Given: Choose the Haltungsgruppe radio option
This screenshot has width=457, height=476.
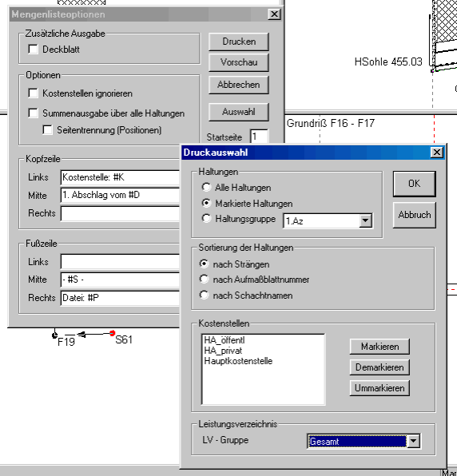Looking at the screenshot, I should 206,218.
